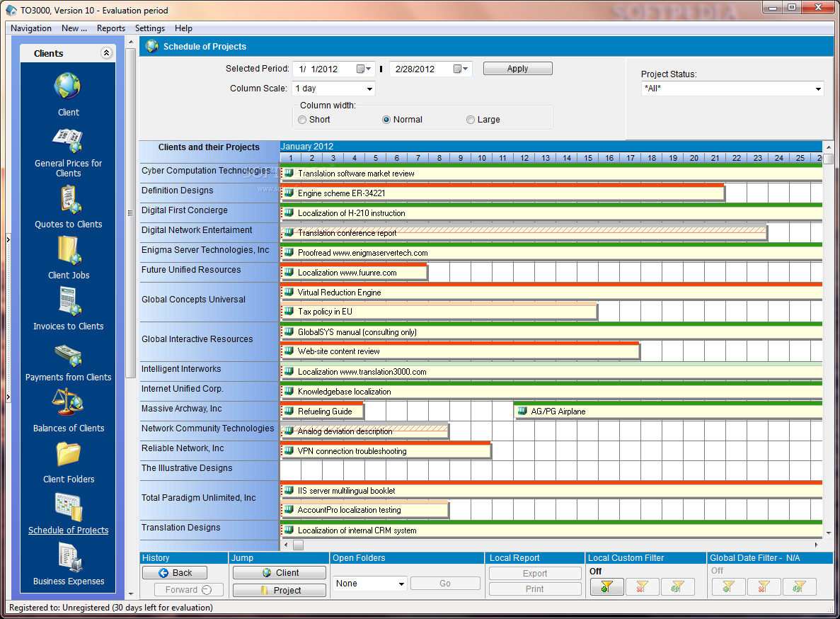Image resolution: width=840 pixels, height=619 pixels.
Task: Click project icon of Knowledgebase localization
Action: [289, 391]
